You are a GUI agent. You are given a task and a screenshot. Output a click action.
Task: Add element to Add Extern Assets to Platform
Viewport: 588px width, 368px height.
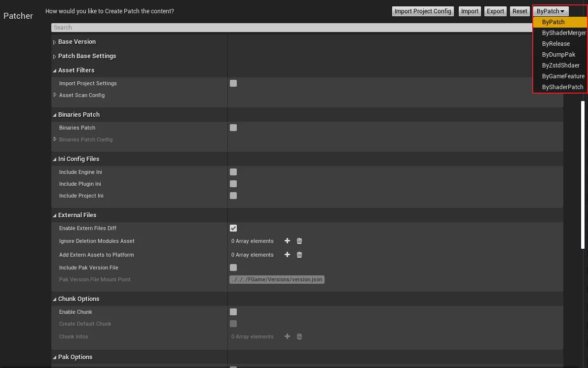click(287, 255)
